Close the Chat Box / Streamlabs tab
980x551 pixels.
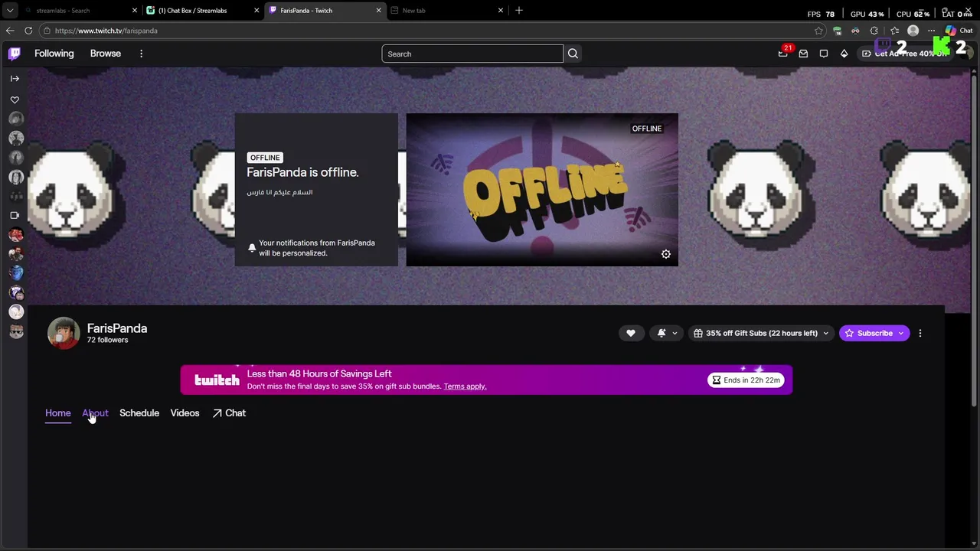256,11
